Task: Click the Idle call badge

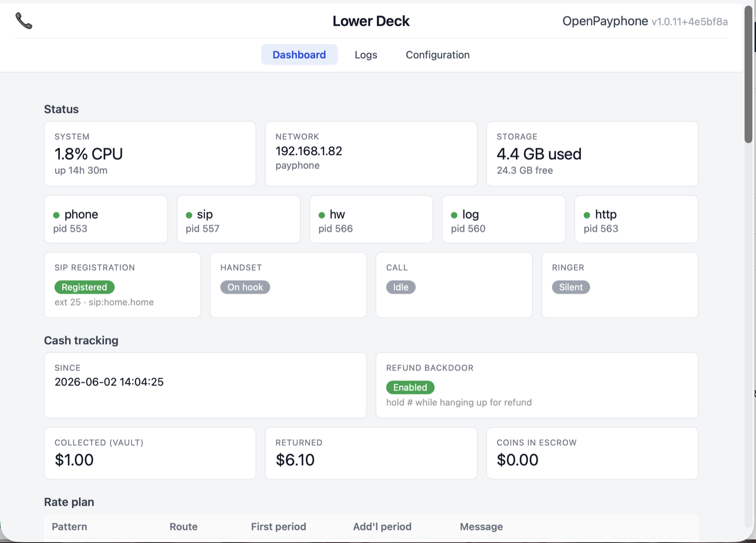Action: pyautogui.click(x=401, y=287)
